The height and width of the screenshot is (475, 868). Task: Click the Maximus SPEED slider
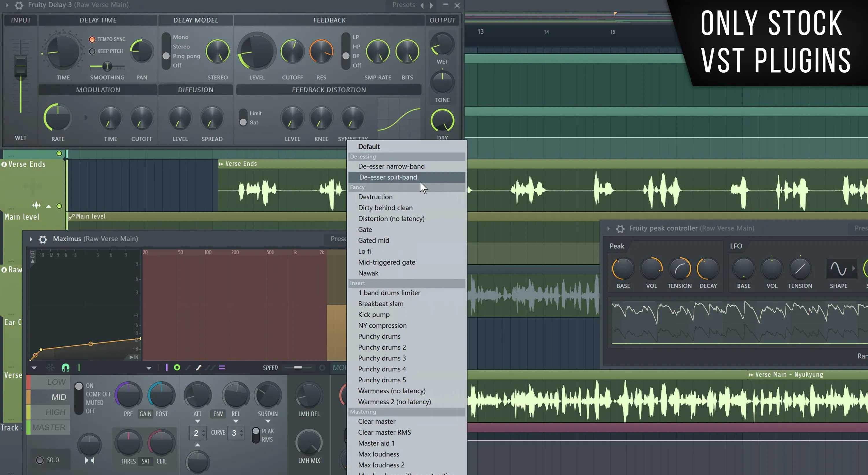(x=298, y=368)
